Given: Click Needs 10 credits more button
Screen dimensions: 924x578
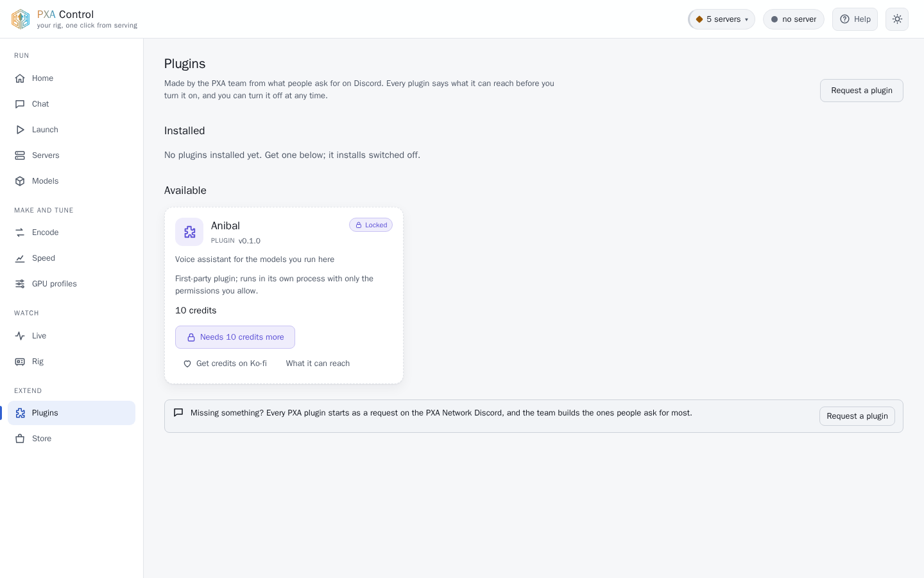Looking at the screenshot, I should (x=235, y=337).
